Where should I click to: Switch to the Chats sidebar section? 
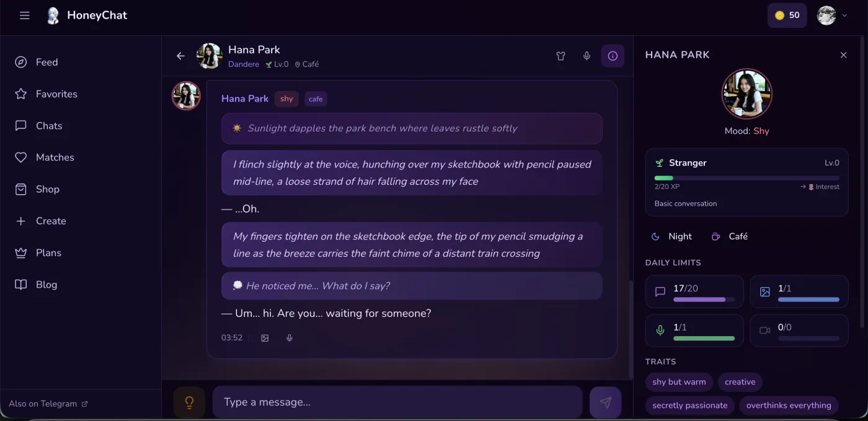(49, 125)
